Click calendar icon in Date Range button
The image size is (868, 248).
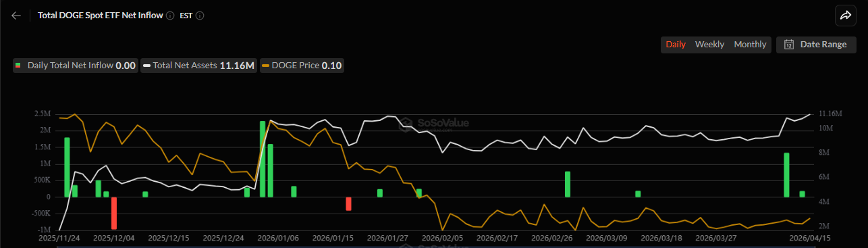788,45
